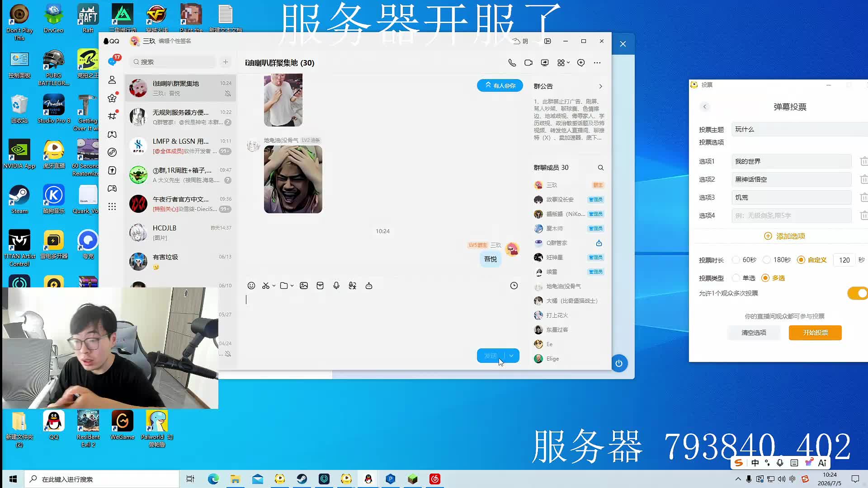Open Windows Start menu
This screenshot has width=868, height=488.
point(13,479)
